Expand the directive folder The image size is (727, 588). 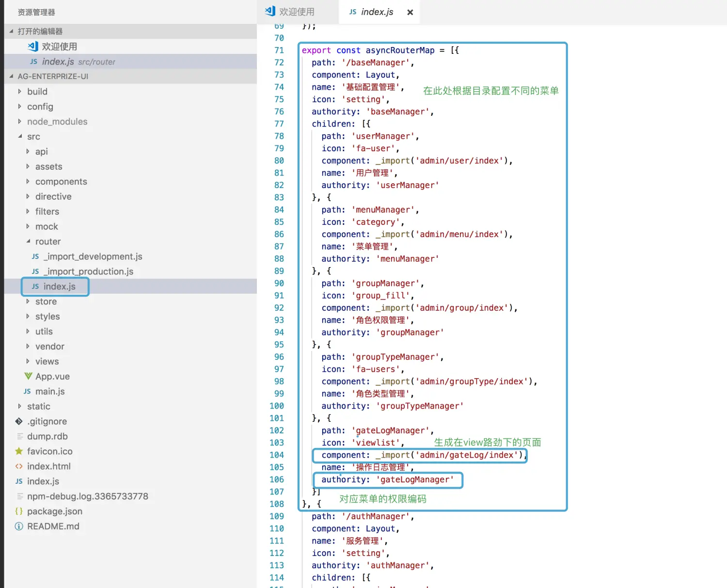(28, 196)
